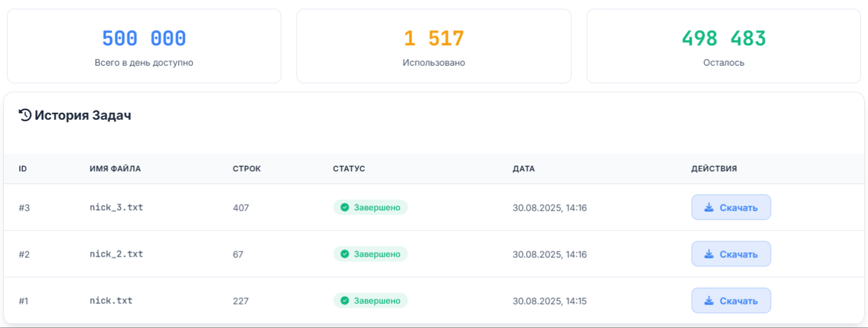The image size is (868, 328).
Task: Click task ID #3
Action: click(24, 208)
